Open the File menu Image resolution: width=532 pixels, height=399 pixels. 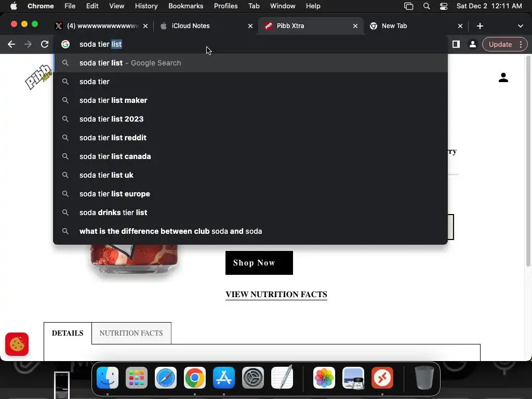70,6
